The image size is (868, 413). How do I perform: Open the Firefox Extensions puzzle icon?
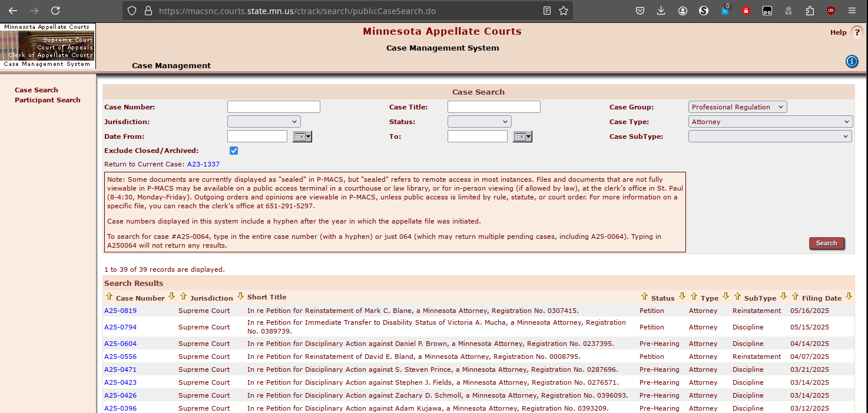[810, 11]
